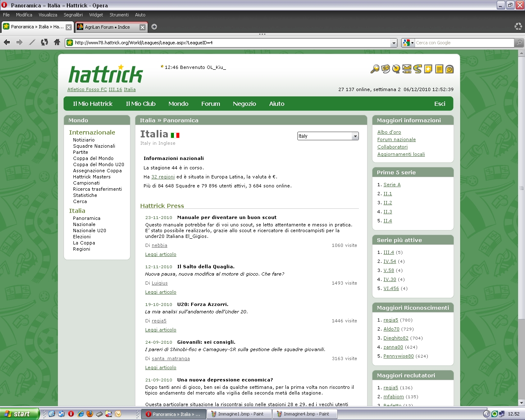The image size is (525, 420).
Task: Switch to Immagine1.bmp Paint taskbar window
Action: click(240, 414)
